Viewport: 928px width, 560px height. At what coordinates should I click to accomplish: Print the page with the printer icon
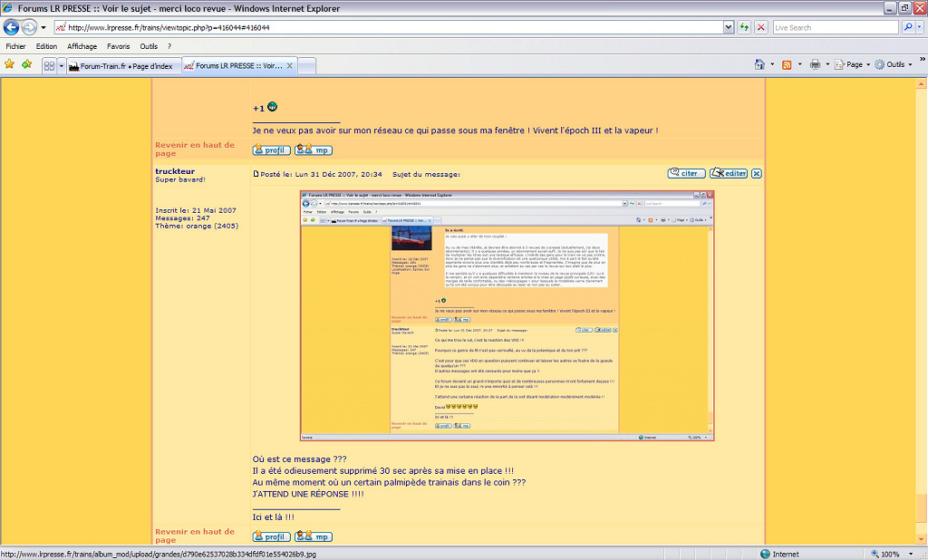click(815, 64)
